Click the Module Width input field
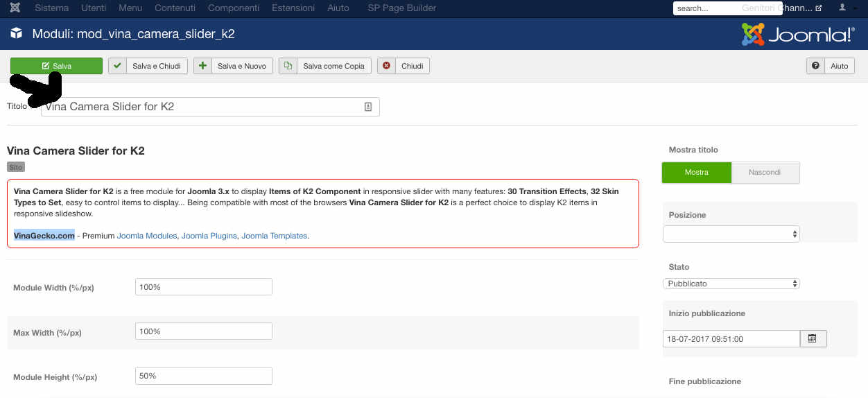Image resolution: width=868 pixels, height=398 pixels. (203, 287)
